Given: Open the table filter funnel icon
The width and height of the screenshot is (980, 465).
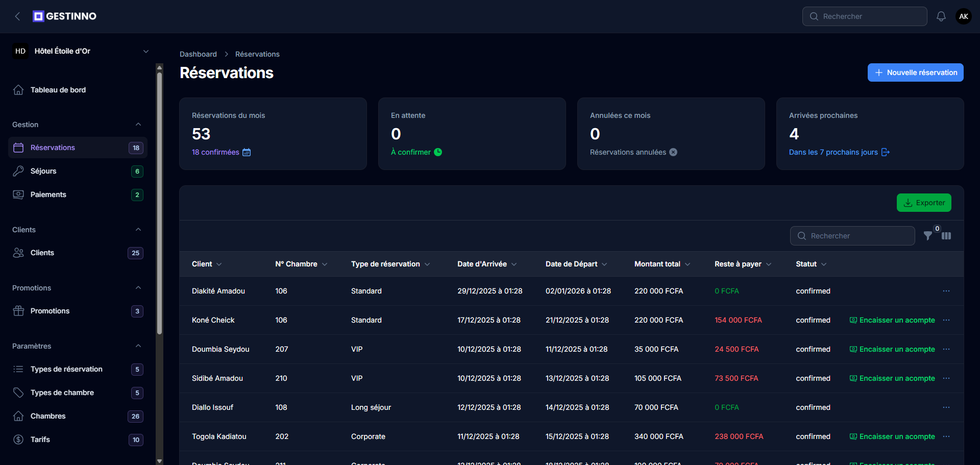Looking at the screenshot, I should coord(928,236).
